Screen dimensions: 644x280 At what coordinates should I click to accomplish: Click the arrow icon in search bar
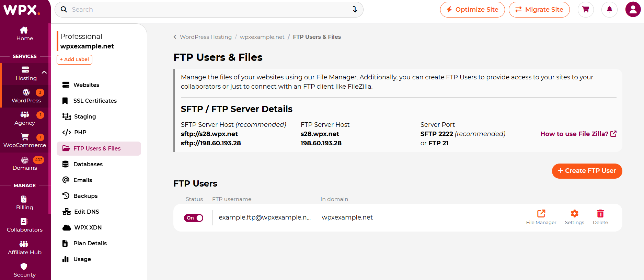(x=355, y=10)
